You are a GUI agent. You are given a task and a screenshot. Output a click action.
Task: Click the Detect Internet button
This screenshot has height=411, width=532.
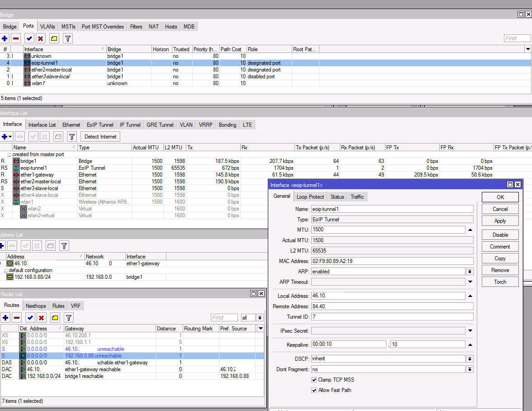point(100,137)
